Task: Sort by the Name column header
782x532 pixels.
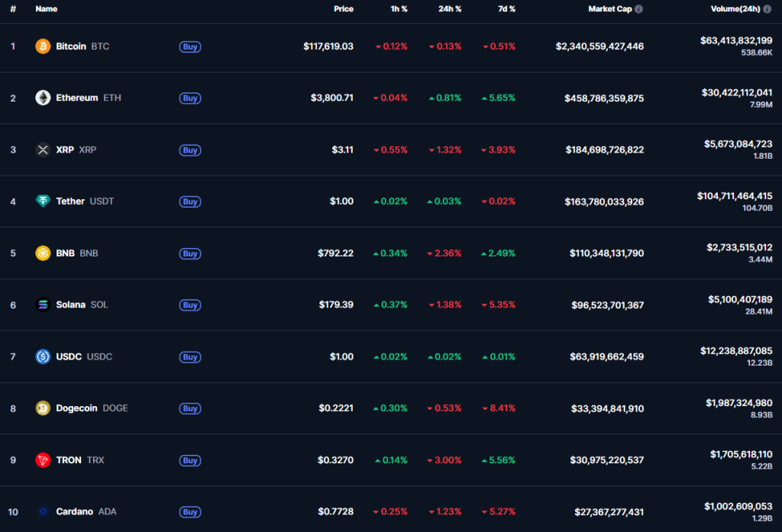Action: [46, 9]
